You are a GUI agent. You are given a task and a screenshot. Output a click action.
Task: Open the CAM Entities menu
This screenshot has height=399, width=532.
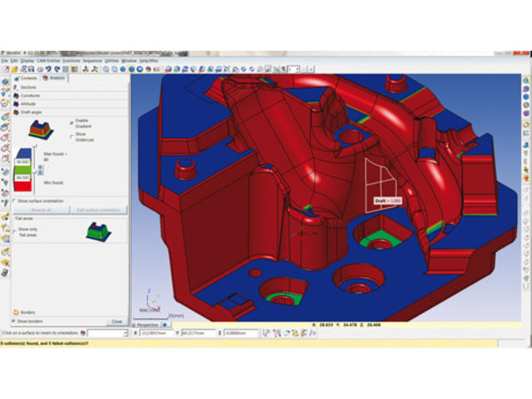pos(49,61)
